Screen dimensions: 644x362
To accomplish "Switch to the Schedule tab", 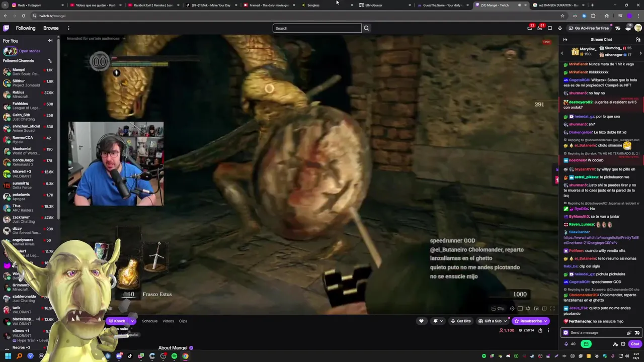I will pyautogui.click(x=149, y=321).
